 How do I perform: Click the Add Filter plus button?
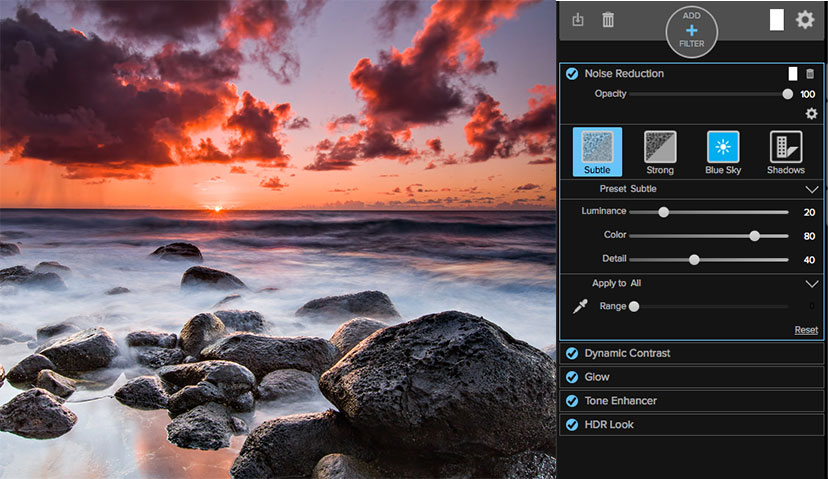point(691,29)
